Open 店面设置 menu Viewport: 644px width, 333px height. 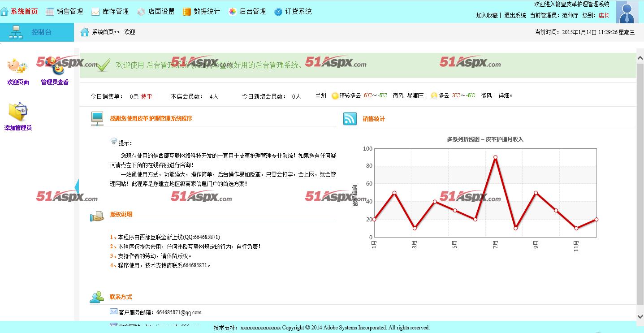pyautogui.click(x=161, y=12)
